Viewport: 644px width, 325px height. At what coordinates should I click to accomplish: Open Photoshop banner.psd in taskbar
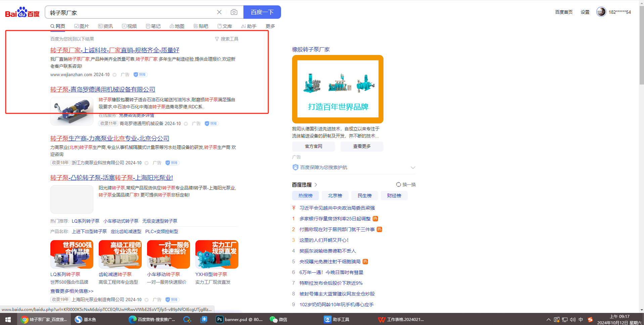(x=239, y=320)
